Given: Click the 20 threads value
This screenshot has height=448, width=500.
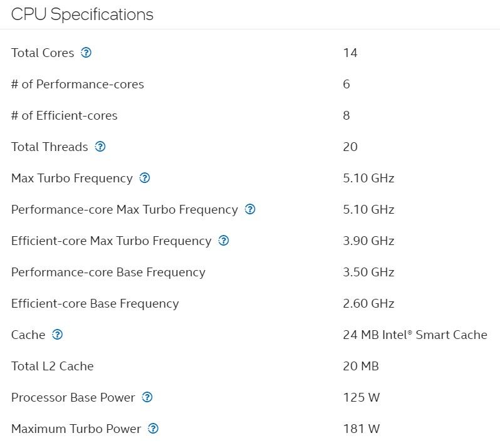Looking at the screenshot, I should tap(350, 147).
